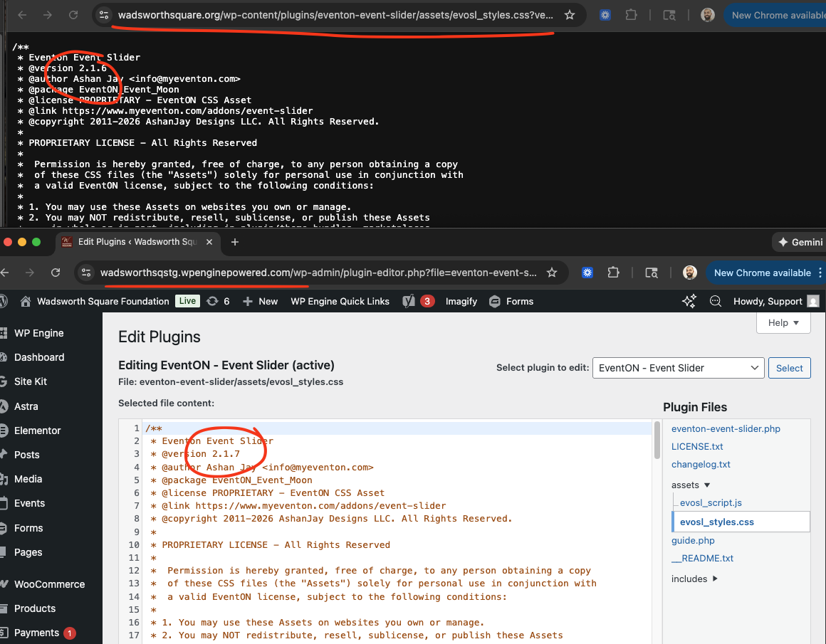Open a new browser tab with plus icon
Image resolution: width=826 pixels, height=644 pixels.
click(235, 242)
